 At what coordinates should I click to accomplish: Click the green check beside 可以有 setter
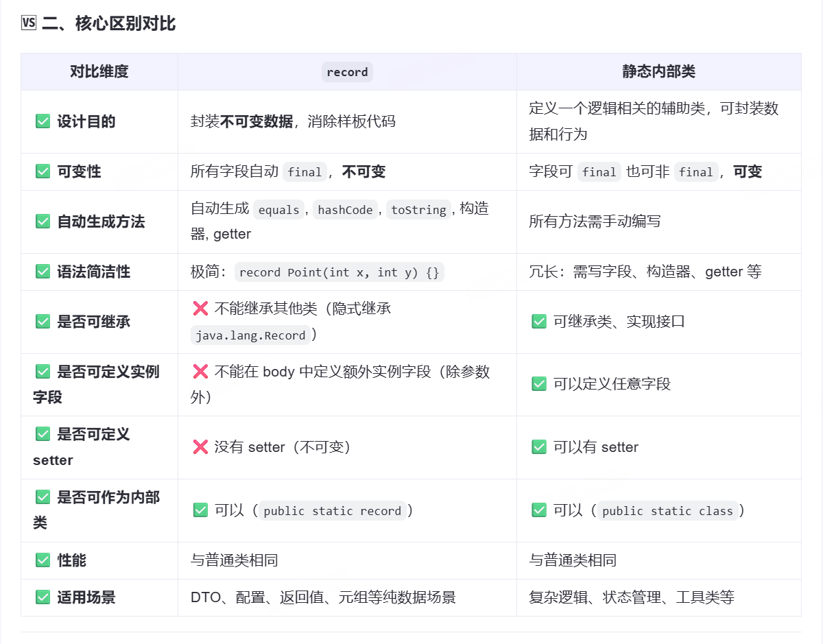(539, 446)
